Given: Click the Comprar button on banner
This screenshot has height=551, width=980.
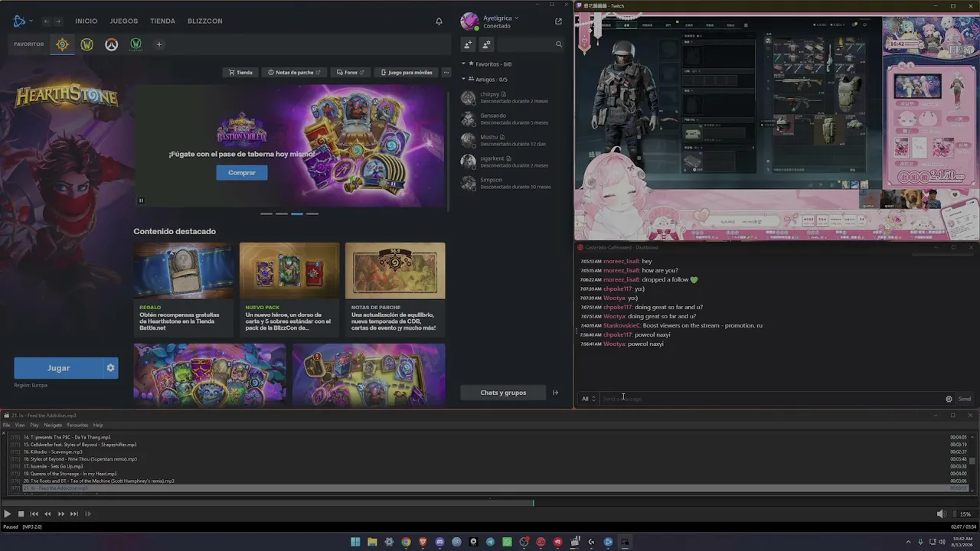Looking at the screenshot, I should [241, 173].
